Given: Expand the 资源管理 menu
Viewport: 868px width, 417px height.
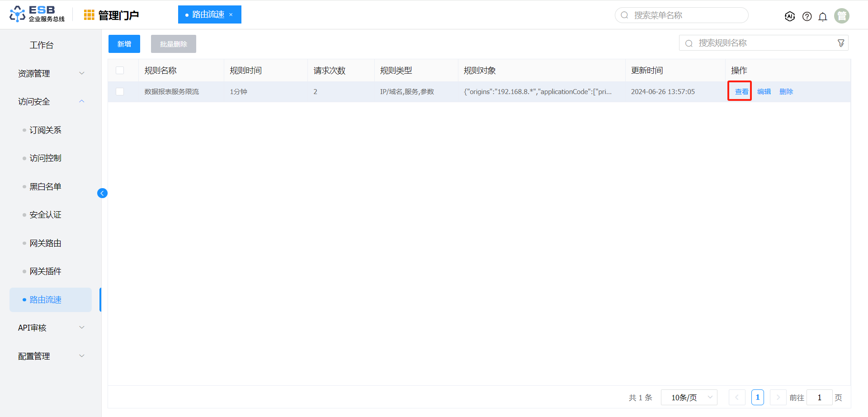Looking at the screenshot, I should (x=50, y=73).
